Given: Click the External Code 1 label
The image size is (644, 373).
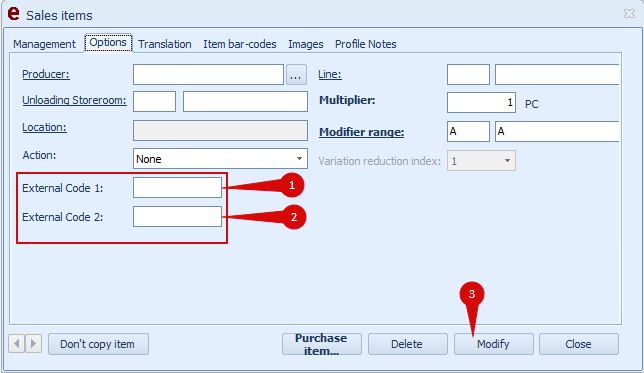Looking at the screenshot, I should click(x=62, y=188).
